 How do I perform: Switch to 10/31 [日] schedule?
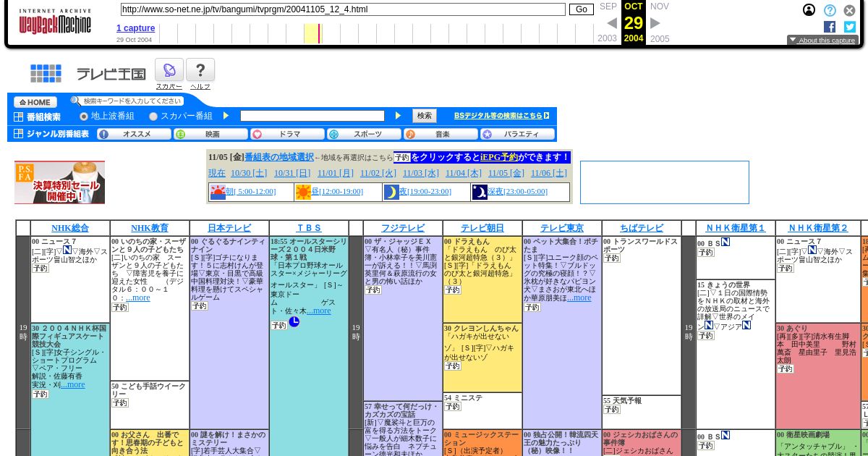(x=292, y=173)
